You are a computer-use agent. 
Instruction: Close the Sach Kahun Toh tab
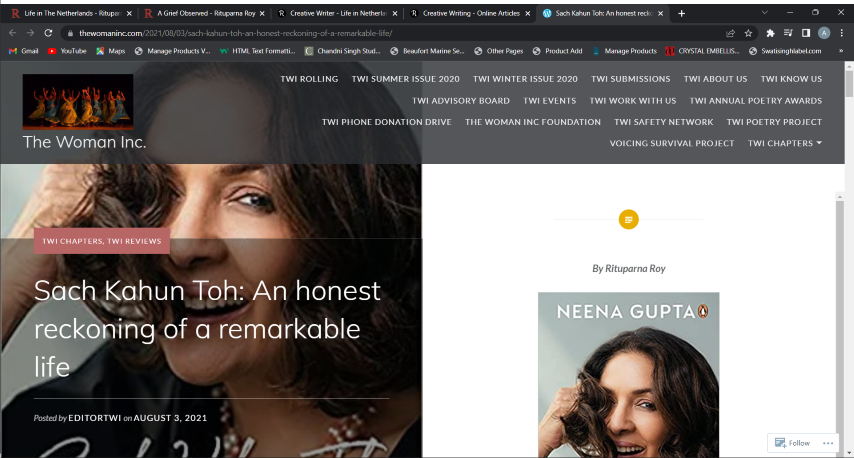661,13
